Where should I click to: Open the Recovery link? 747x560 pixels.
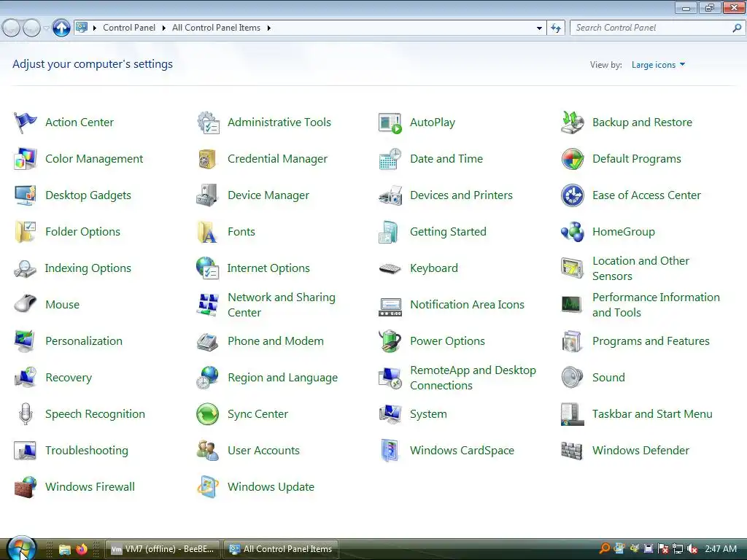pyautogui.click(x=69, y=378)
